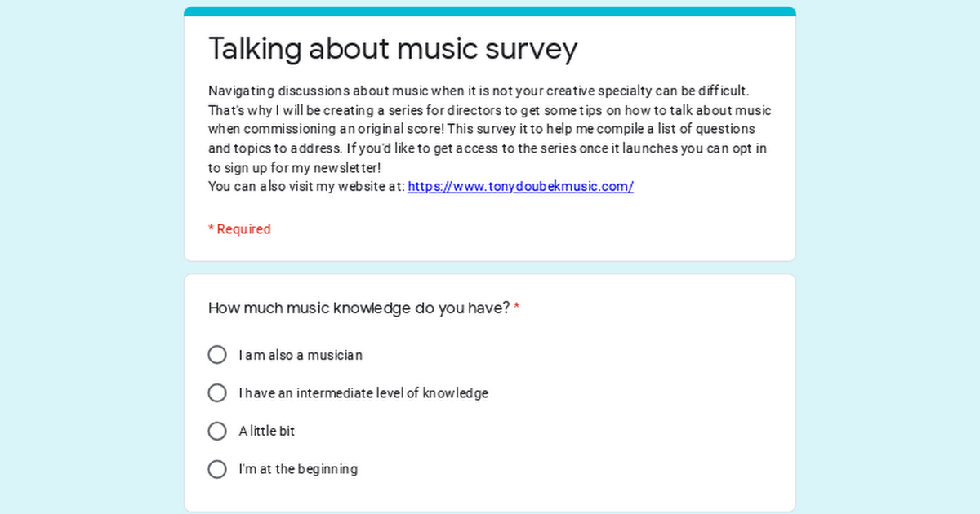Screen dimensions: 980x514
Task: Click the 'Talking about music survey' title
Action: pyautogui.click(x=393, y=48)
